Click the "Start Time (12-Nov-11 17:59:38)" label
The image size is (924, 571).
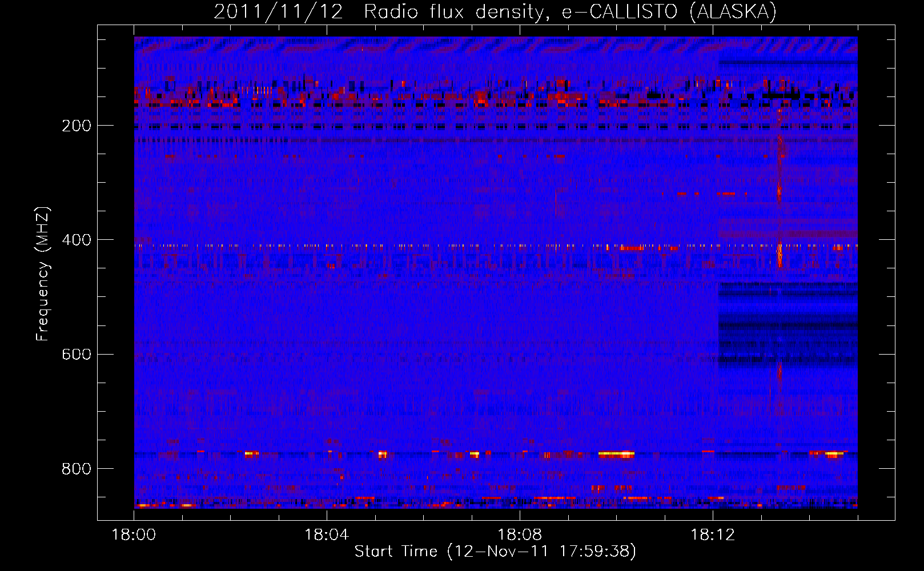495,551
